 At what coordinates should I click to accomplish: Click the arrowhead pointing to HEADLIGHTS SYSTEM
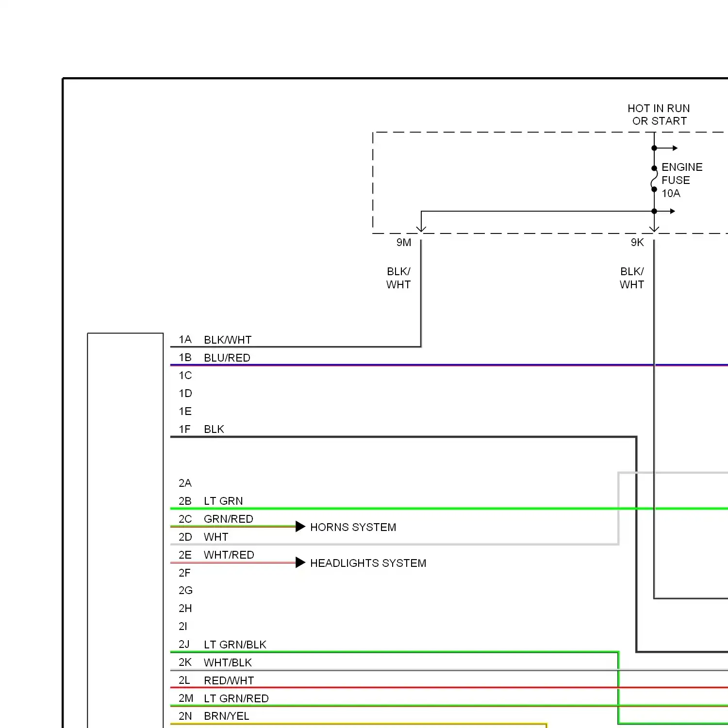click(300, 563)
